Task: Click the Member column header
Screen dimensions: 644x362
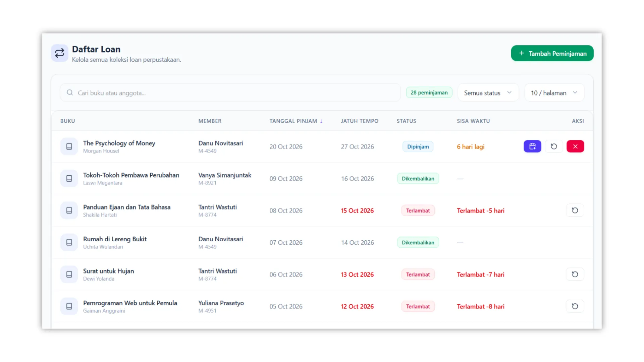Action: tap(210, 121)
